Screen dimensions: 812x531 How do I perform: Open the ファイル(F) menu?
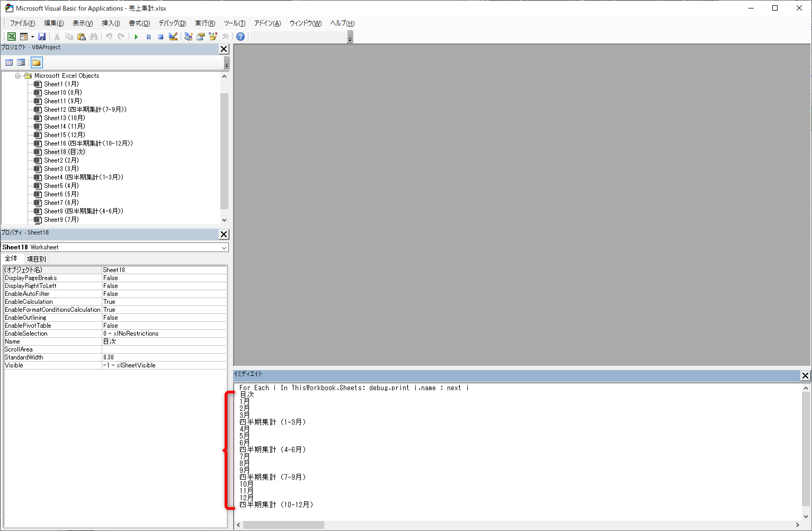(x=22, y=23)
